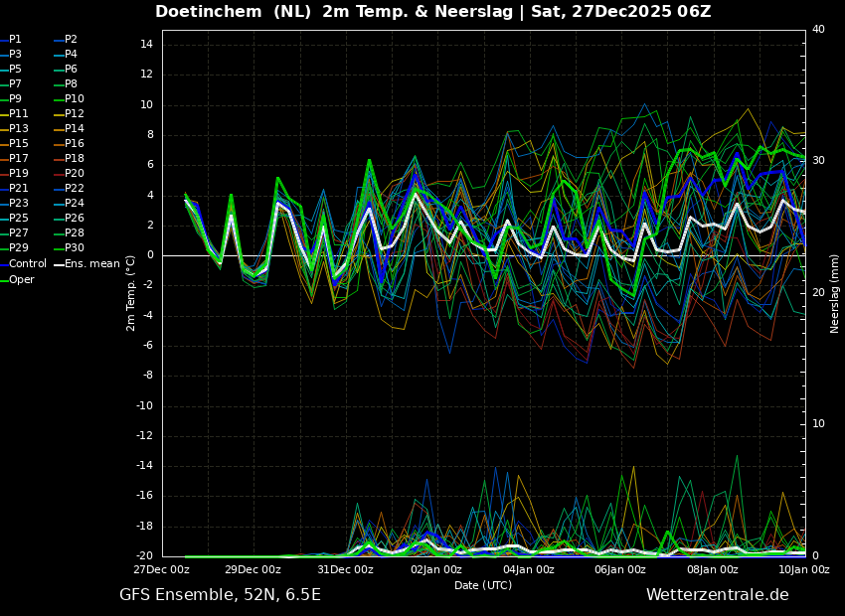845x616 pixels.
Task: Click the 10Jan 00z date tick label
Action: (803, 569)
